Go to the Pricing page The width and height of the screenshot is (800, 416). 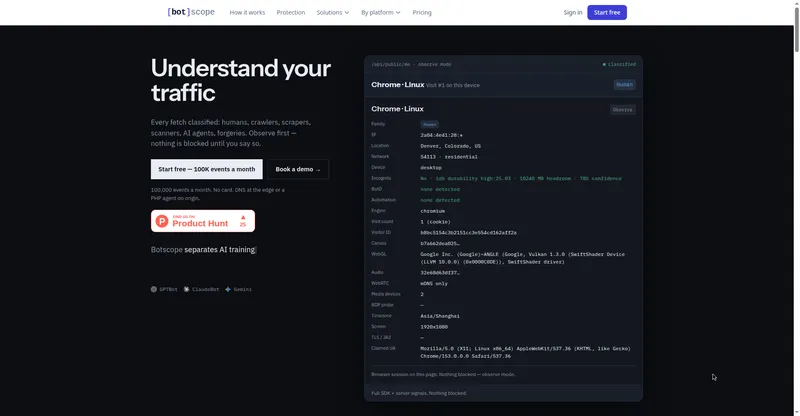point(422,12)
